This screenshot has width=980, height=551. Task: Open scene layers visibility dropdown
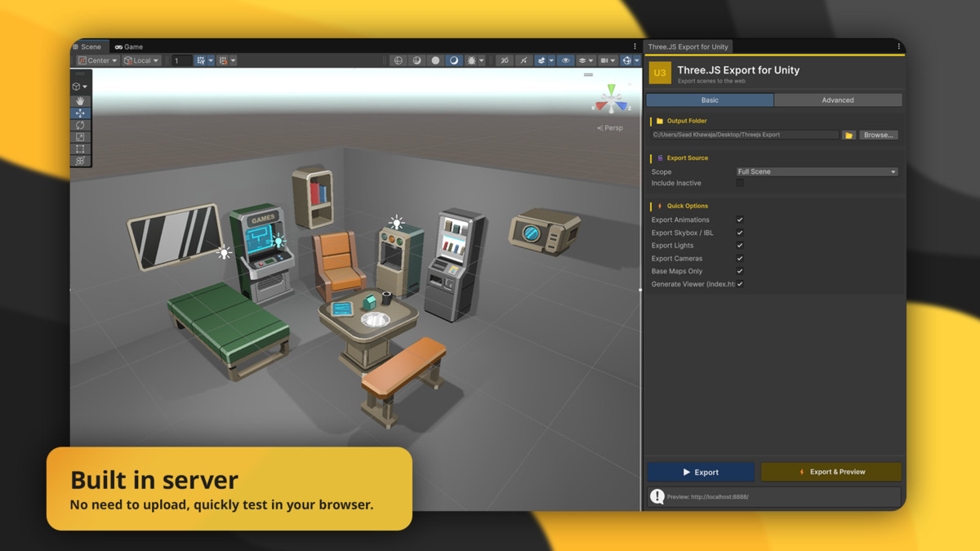click(586, 60)
